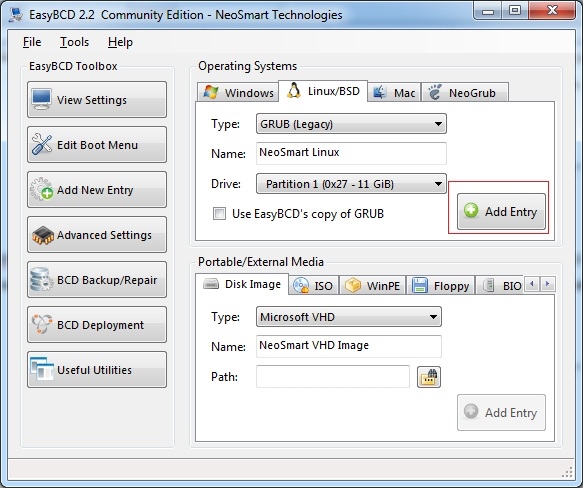Image resolution: width=583 pixels, height=488 pixels.
Task: Select the Disk Image tab
Action: tap(242, 284)
